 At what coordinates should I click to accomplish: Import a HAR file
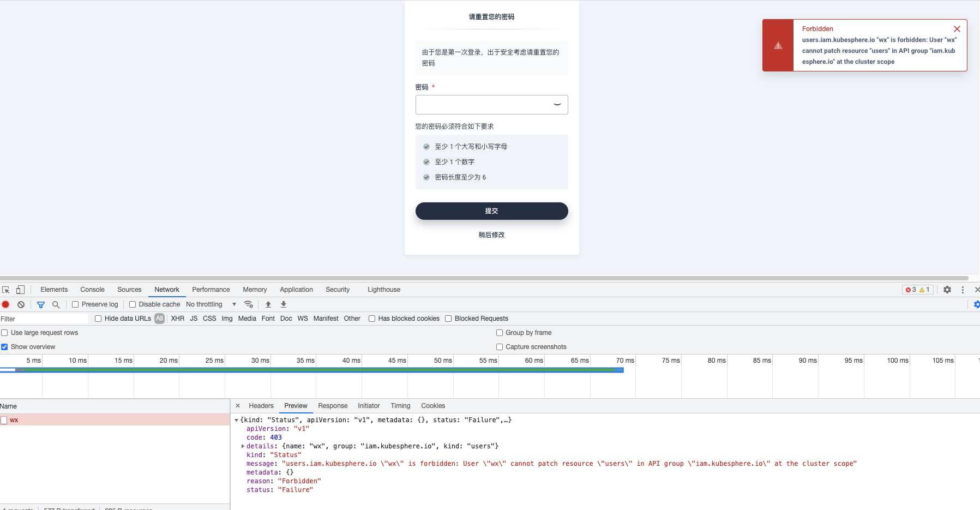pos(268,304)
